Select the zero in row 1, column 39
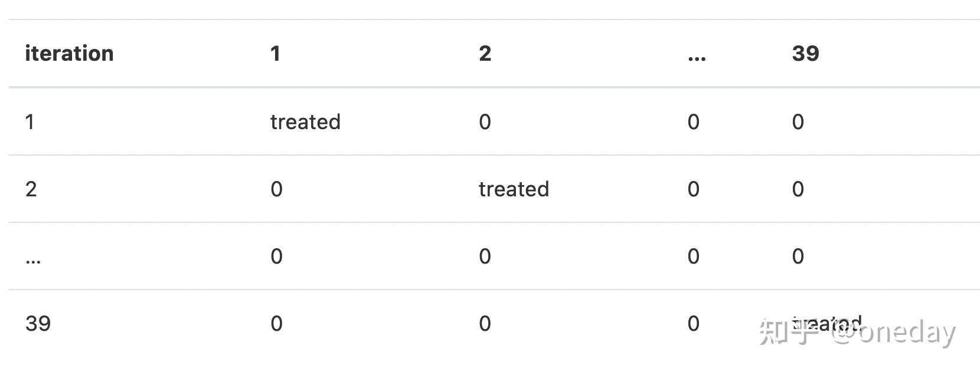This screenshot has height=375, width=980. [x=798, y=122]
